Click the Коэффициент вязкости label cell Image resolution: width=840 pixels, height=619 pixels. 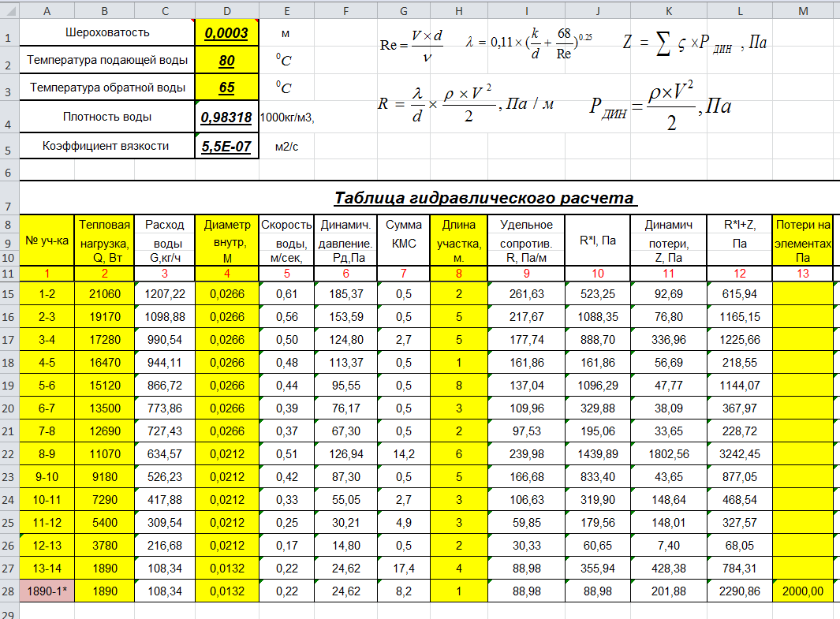click(x=107, y=146)
